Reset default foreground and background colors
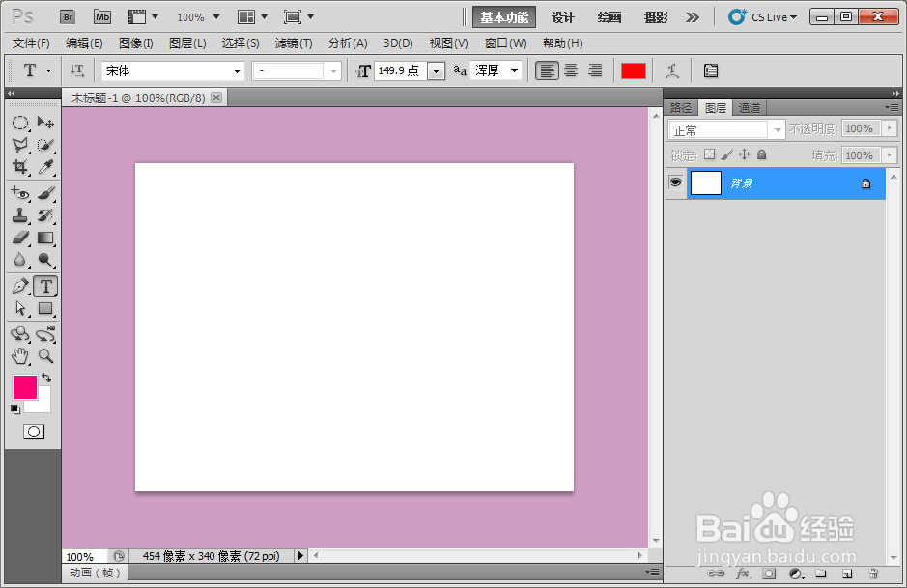Screen dimensions: 907x588 coord(15,408)
